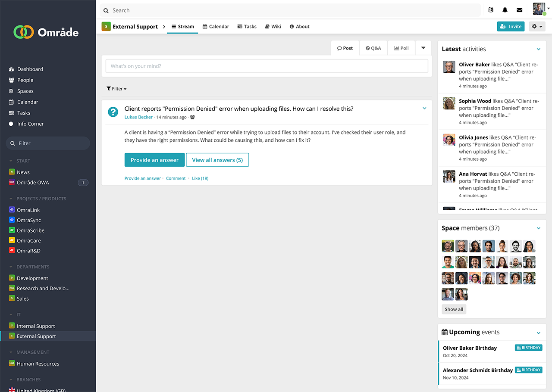Switch to the Calendar tab
This screenshot has height=392, width=552.
click(216, 27)
